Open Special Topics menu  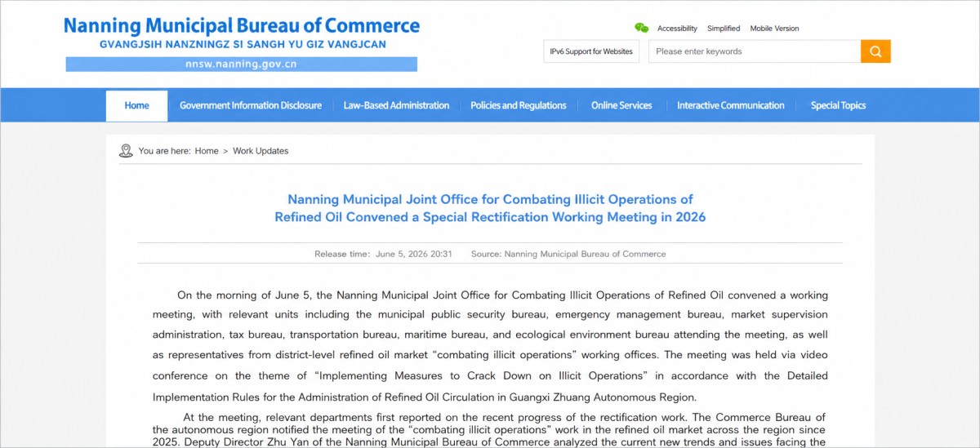coord(838,105)
